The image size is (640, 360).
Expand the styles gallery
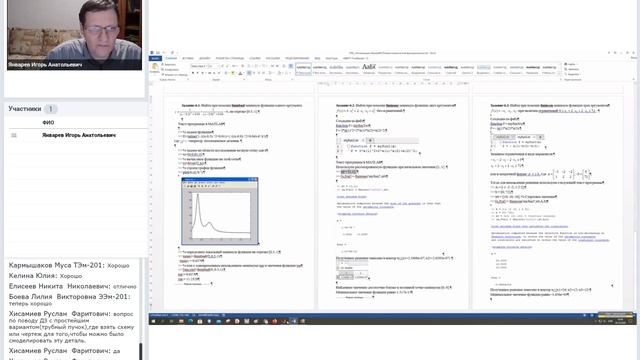point(560,74)
